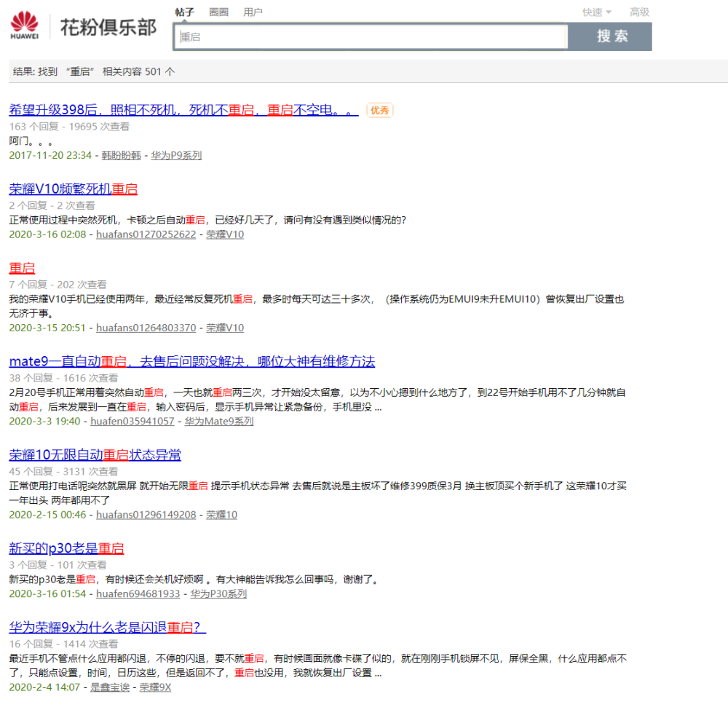Switch to the 用户 search tab
This screenshot has width=728, height=707.
[253, 12]
